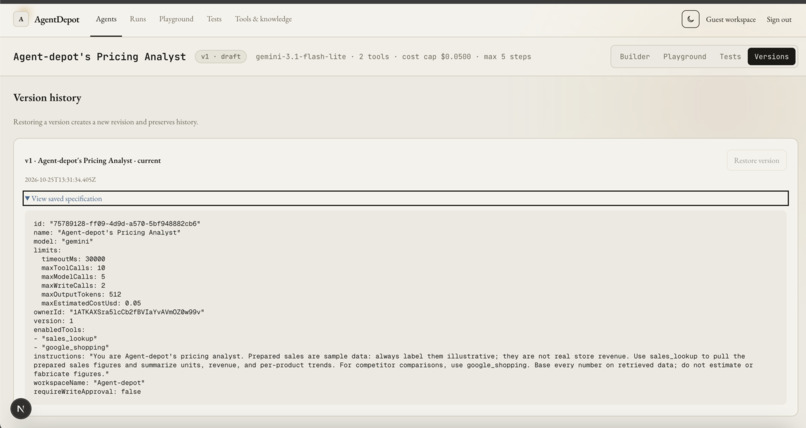
Task: Go to the Runs nav tab
Action: pos(138,19)
